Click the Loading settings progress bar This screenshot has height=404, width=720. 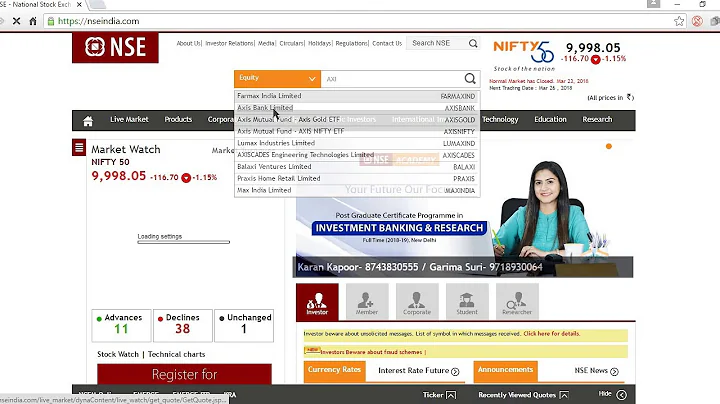[184, 242]
